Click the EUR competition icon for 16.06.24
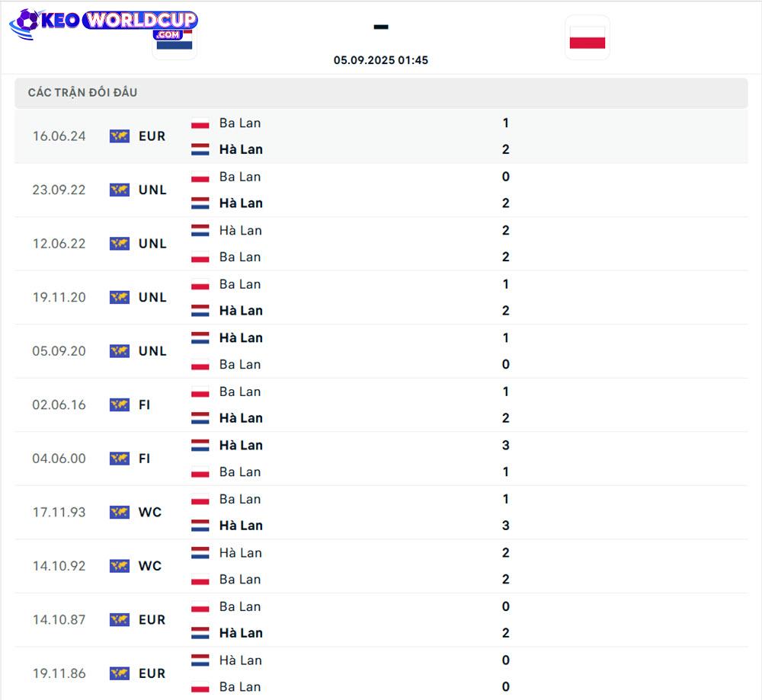 (119, 136)
